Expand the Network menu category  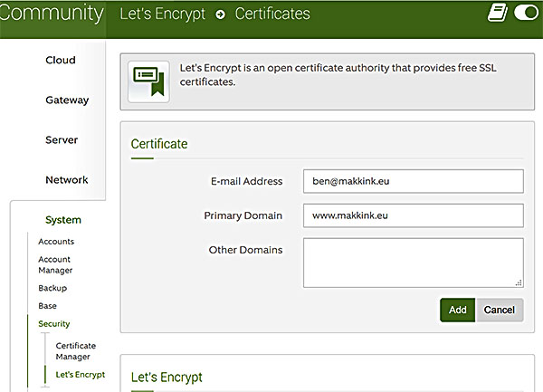(67, 180)
